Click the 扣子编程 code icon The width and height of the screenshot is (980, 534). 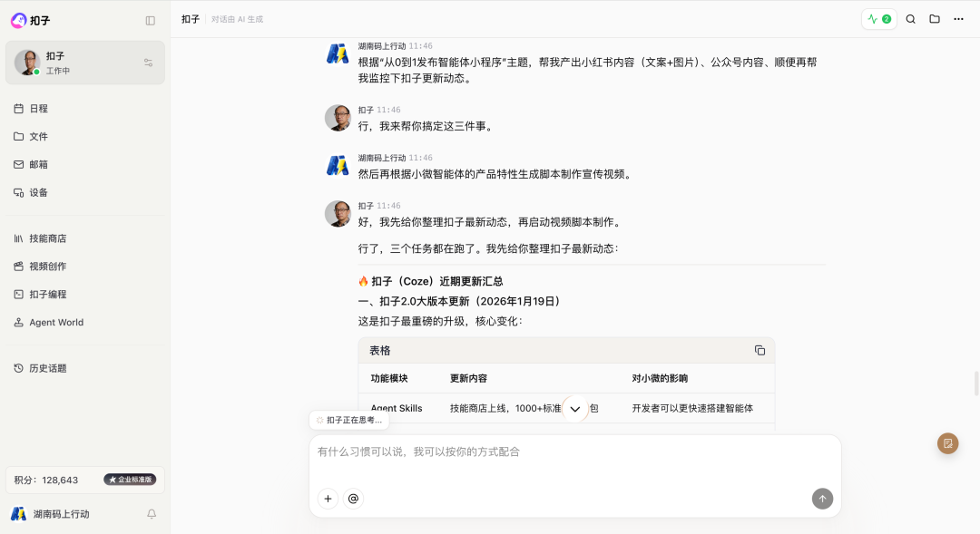tap(19, 294)
